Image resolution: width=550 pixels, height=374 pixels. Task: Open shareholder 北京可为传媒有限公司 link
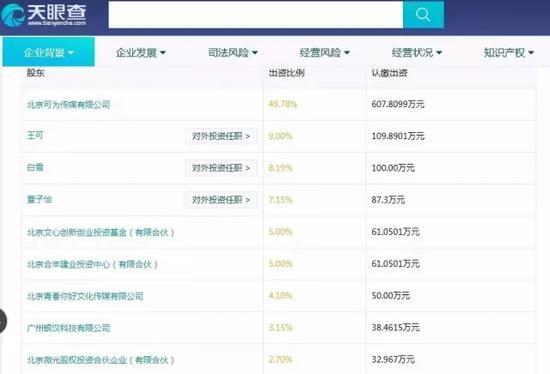68,105
